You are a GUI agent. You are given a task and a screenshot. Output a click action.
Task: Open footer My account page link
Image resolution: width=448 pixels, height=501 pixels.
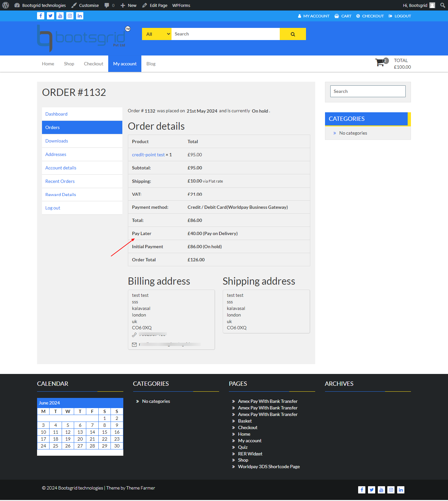pyautogui.click(x=250, y=441)
